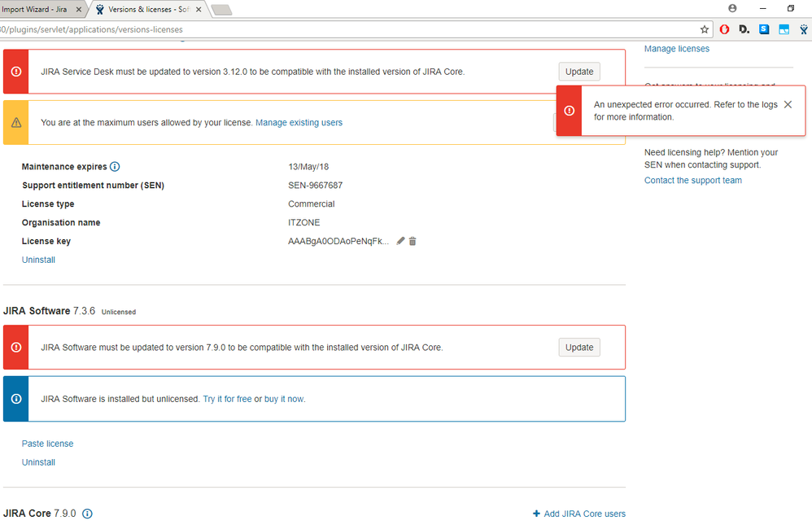Update JIRA Service Desk to 3.12.0

pos(579,72)
